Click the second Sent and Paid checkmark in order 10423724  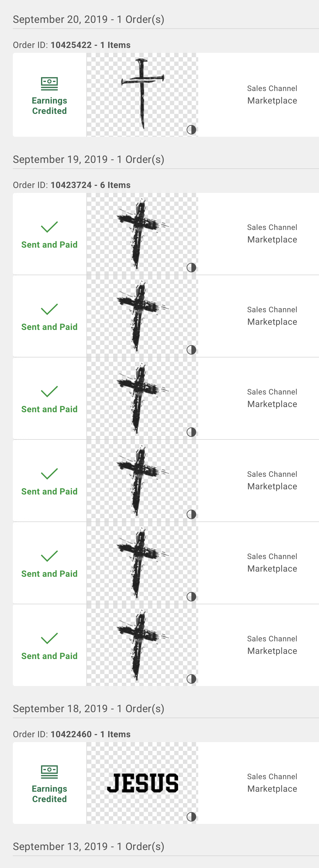[x=49, y=309]
